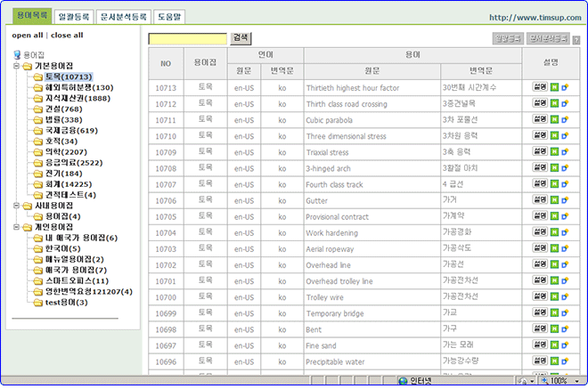Click green N icon for Gutter row
The height and width of the screenshot is (389, 588).
coord(554,200)
